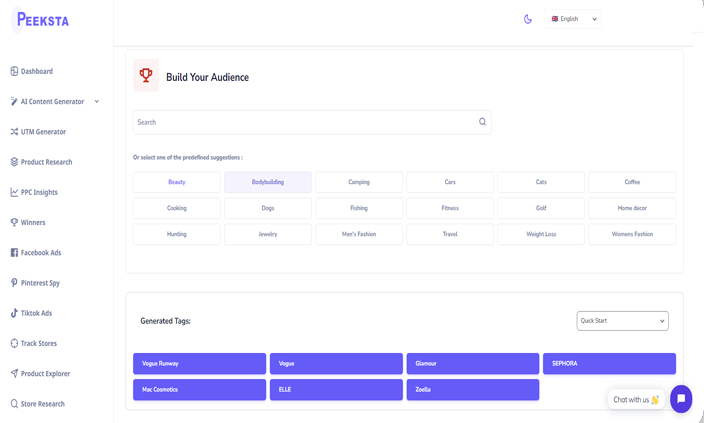
Task: Click the Peeksta logo
Action: point(40,20)
